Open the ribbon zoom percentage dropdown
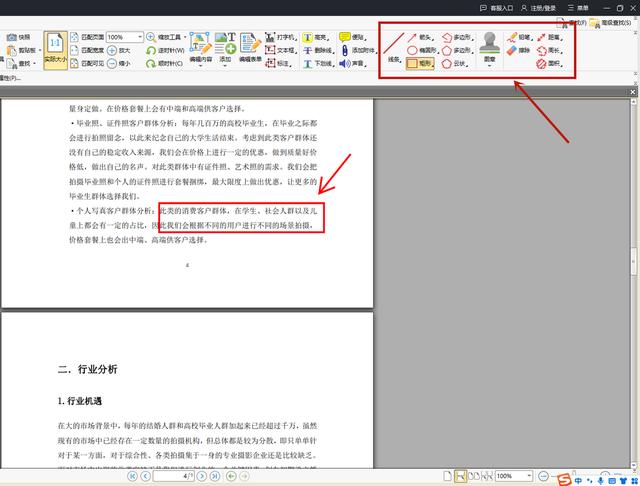 [140, 37]
